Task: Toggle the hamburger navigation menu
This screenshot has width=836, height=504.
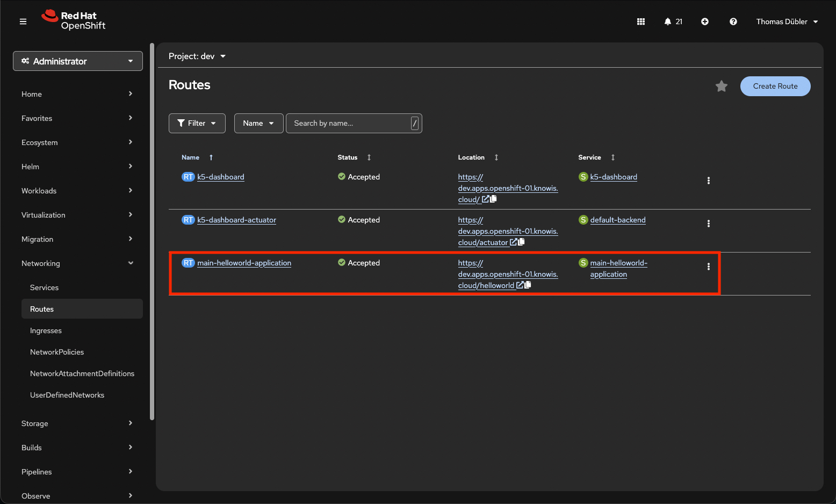Action: tap(23, 21)
